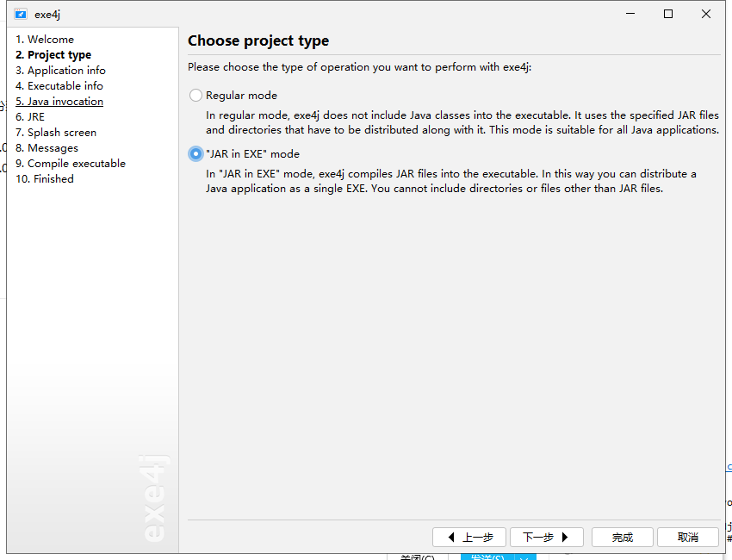Screen dimensions: 732x560
Task: Go to step 6. JRE
Action: (30, 117)
